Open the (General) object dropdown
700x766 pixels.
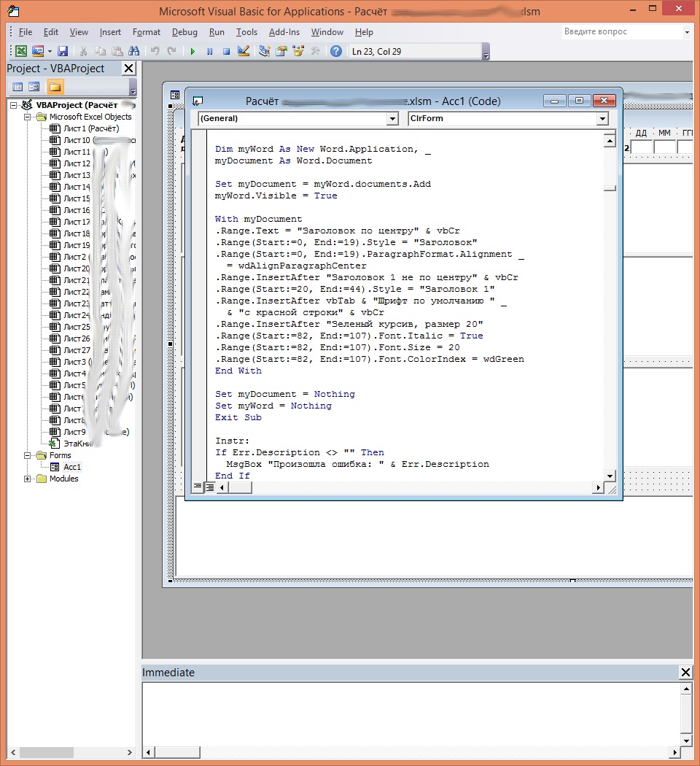click(x=392, y=118)
